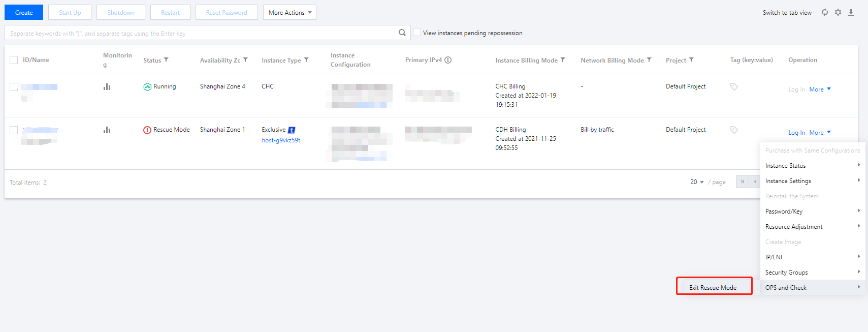
Task: Open the 20 per page dropdown
Action: point(697,182)
